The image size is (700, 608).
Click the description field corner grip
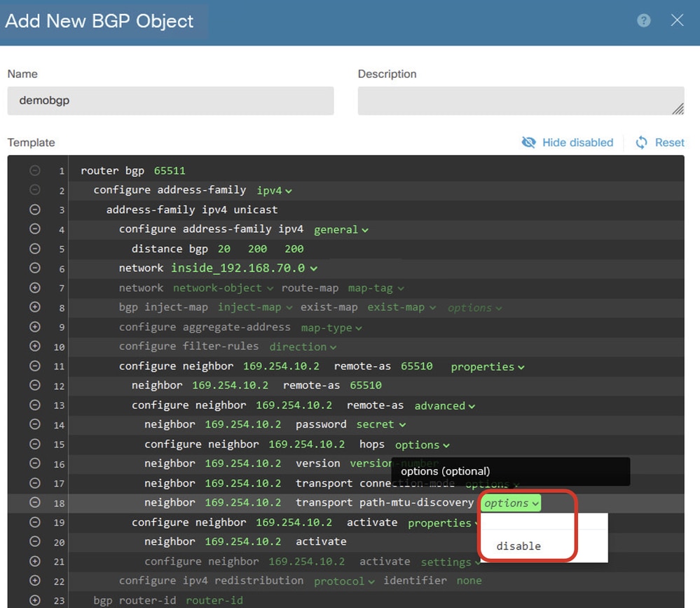pyautogui.click(x=678, y=109)
